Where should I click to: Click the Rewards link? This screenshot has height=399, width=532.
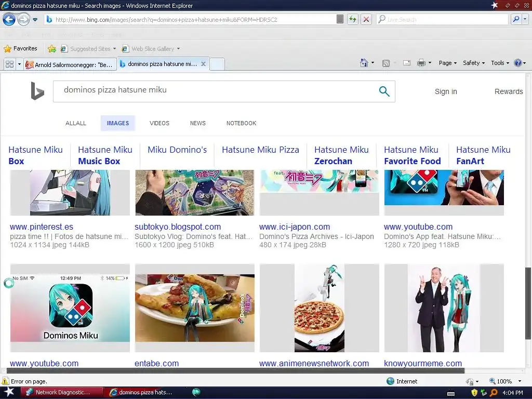pos(509,91)
